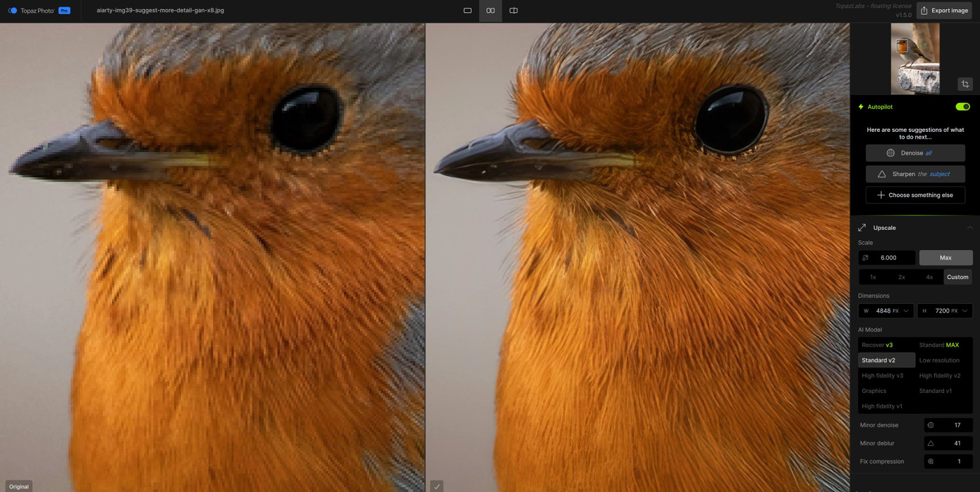Click the robin navigator thumbnail

[x=915, y=59]
